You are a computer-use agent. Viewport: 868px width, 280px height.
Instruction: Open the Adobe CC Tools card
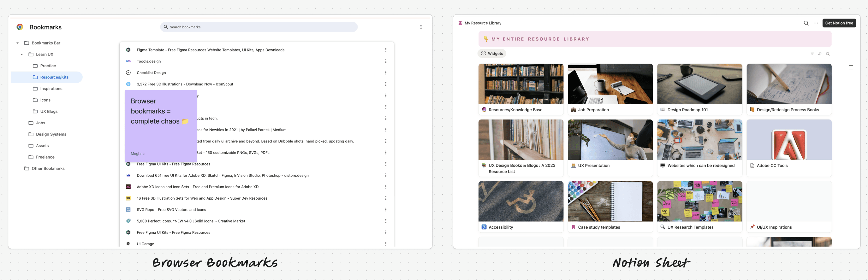[789, 148]
